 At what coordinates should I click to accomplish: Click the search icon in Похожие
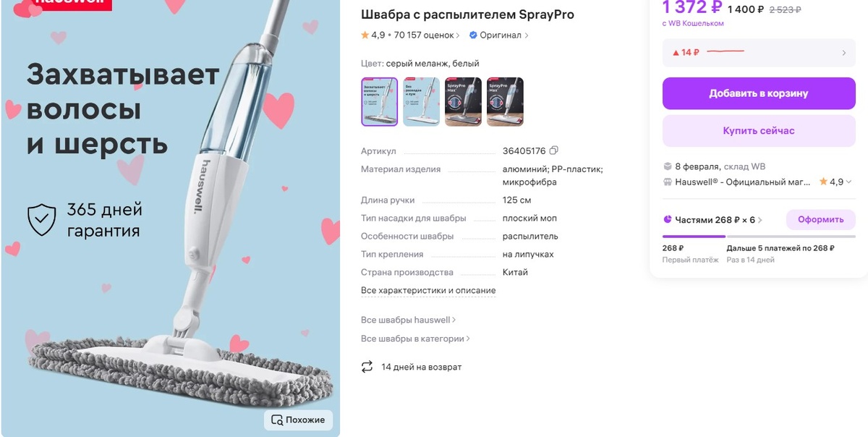(276, 420)
